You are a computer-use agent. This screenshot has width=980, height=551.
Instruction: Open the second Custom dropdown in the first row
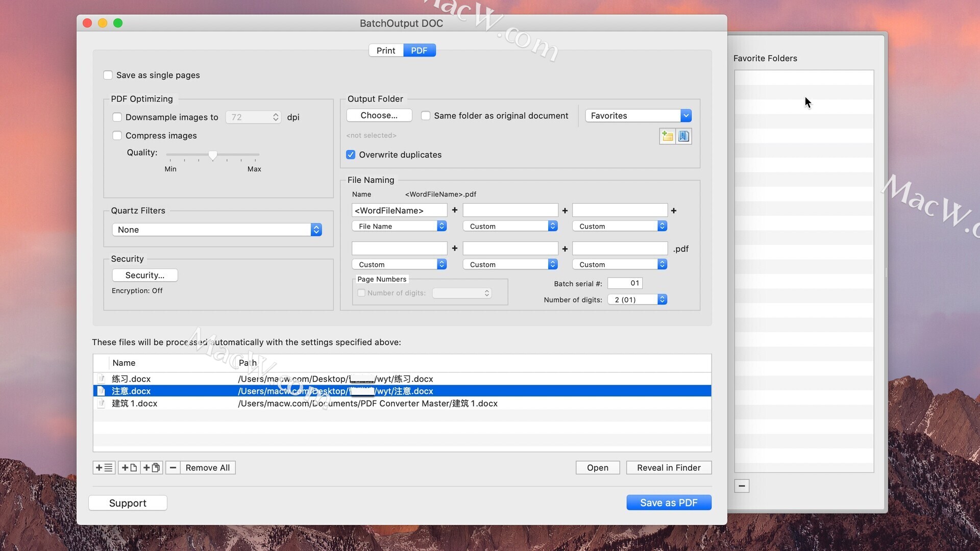click(510, 226)
